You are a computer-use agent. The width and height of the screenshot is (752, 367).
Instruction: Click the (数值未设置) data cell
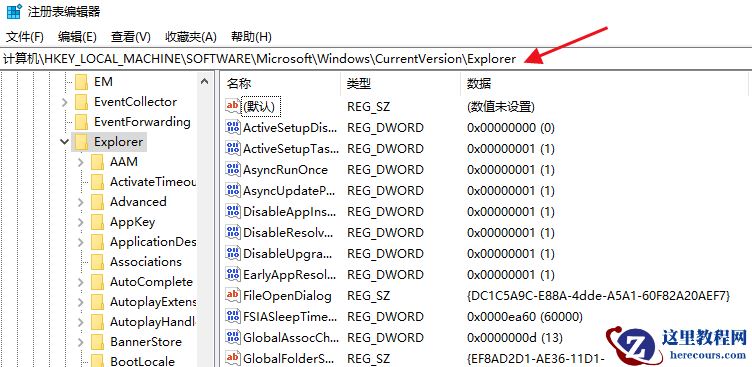pyautogui.click(x=501, y=107)
